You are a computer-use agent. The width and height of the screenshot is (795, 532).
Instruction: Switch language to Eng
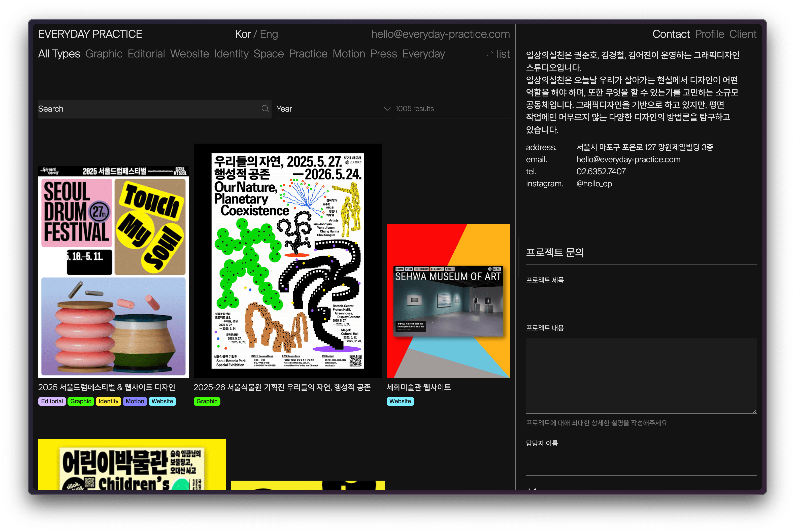tap(269, 34)
